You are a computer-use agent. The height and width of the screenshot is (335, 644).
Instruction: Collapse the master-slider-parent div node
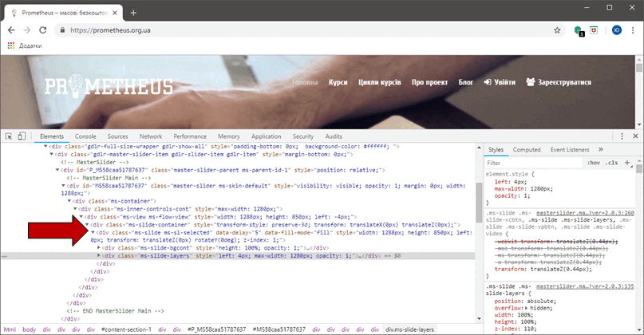tap(57, 170)
